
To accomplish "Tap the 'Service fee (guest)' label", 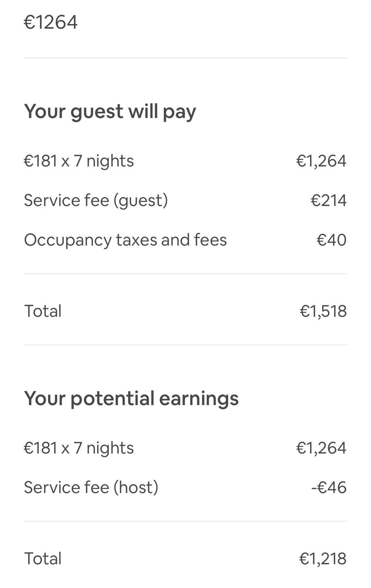I will pyautogui.click(x=96, y=200).
